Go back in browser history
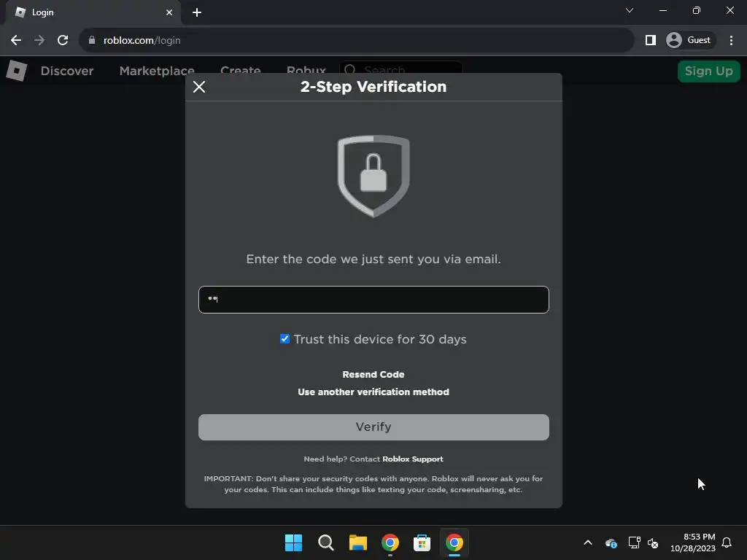 click(16, 41)
